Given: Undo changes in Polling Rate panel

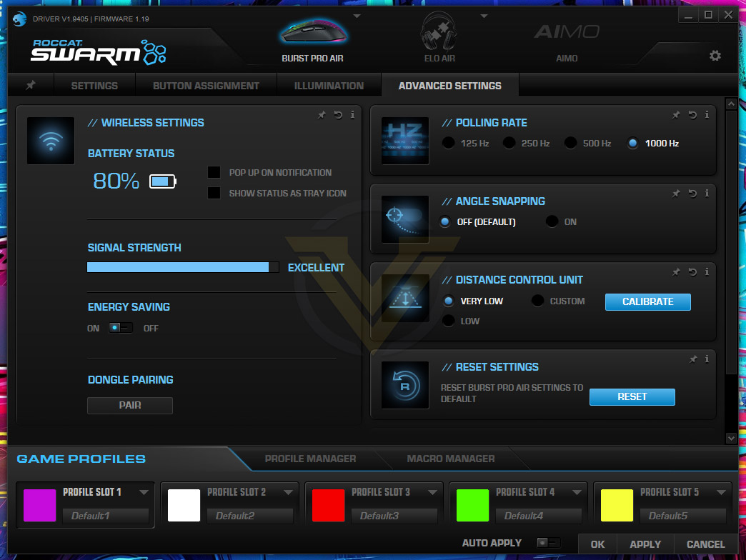Looking at the screenshot, I should pos(692,114).
